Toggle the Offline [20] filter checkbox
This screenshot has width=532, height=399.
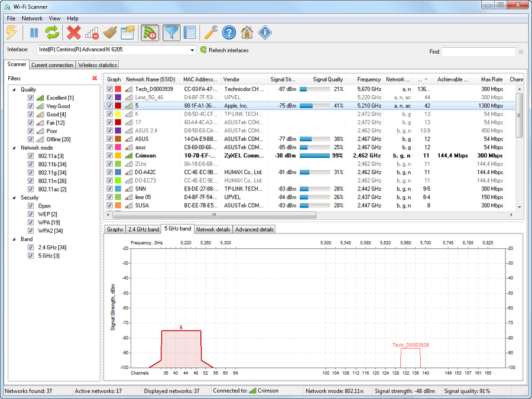point(31,140)
